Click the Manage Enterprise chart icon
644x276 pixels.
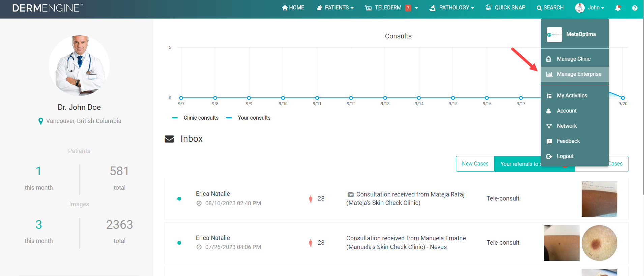pos(549,74)
